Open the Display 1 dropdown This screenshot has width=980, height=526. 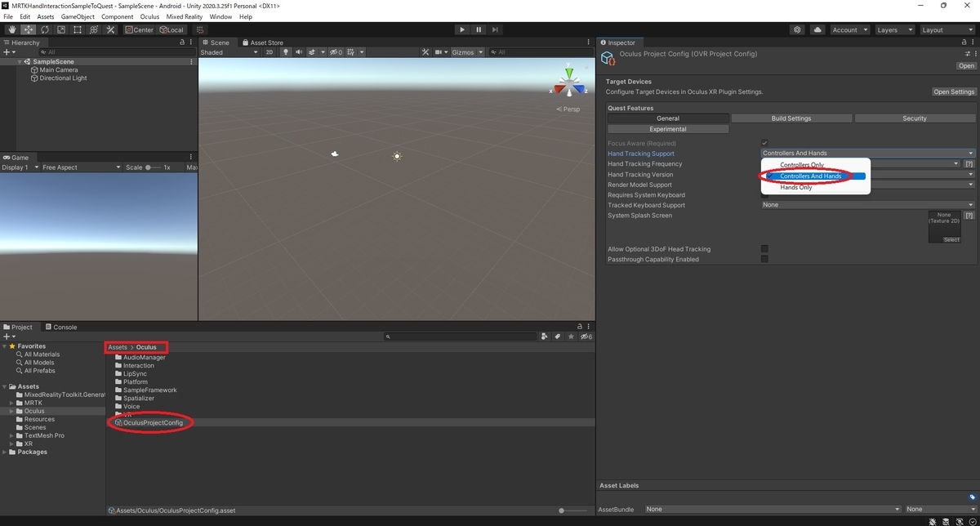(20, 167)
